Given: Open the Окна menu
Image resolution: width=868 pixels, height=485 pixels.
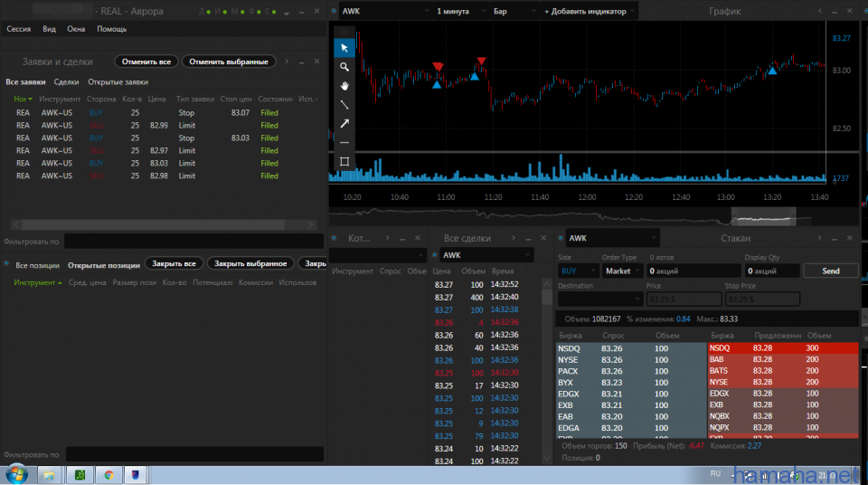Looking at the screenshot, I should (x=76, y=29).
